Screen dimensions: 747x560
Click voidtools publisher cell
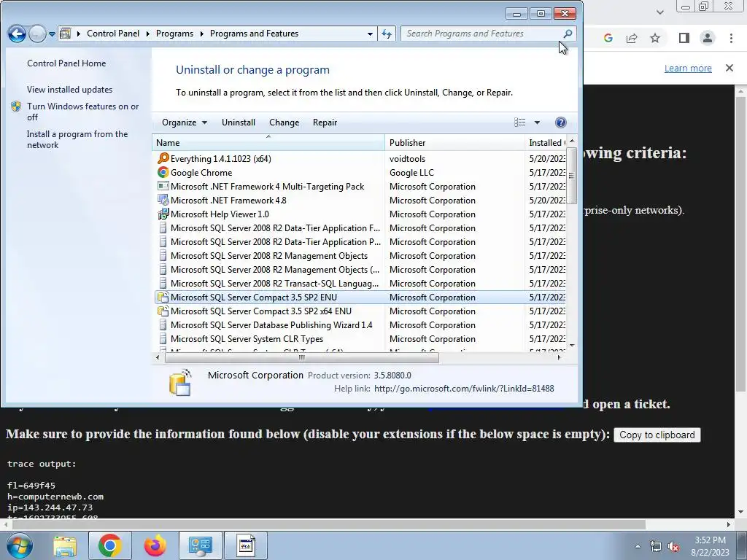407,158
